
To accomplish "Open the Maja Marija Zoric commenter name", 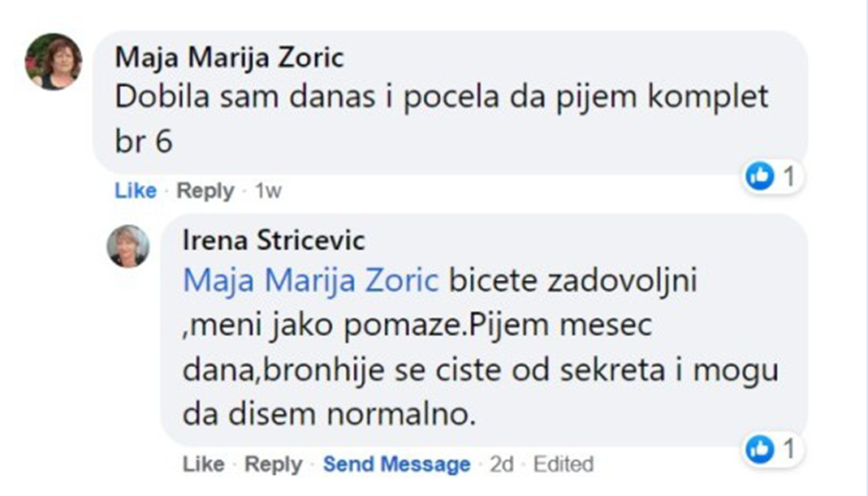I will click(x=229, y=58).
